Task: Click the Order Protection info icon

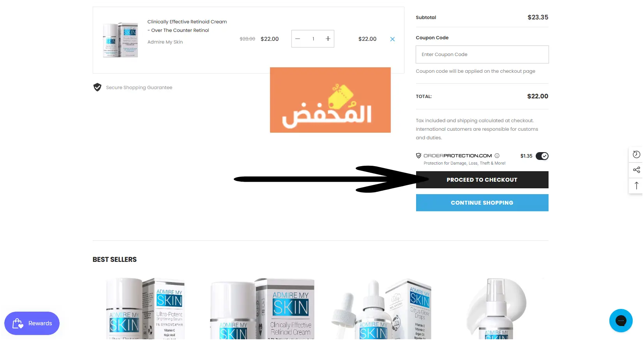Action: pos(497,156)
